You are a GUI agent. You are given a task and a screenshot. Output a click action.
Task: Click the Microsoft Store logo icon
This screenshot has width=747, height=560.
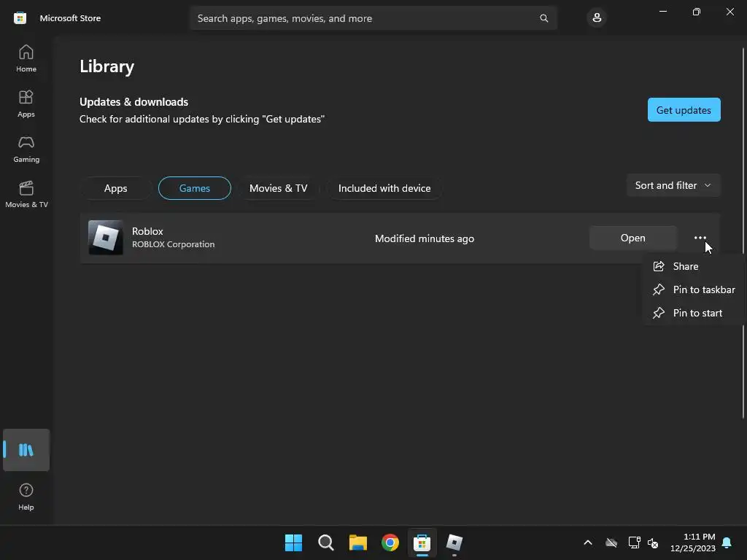pos(20,18)
